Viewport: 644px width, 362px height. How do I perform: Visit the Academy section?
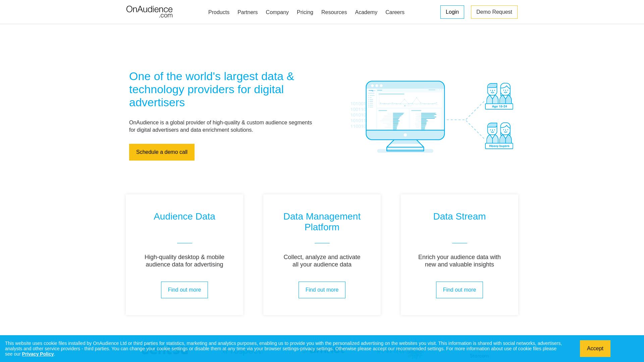[x=366, y=12]
